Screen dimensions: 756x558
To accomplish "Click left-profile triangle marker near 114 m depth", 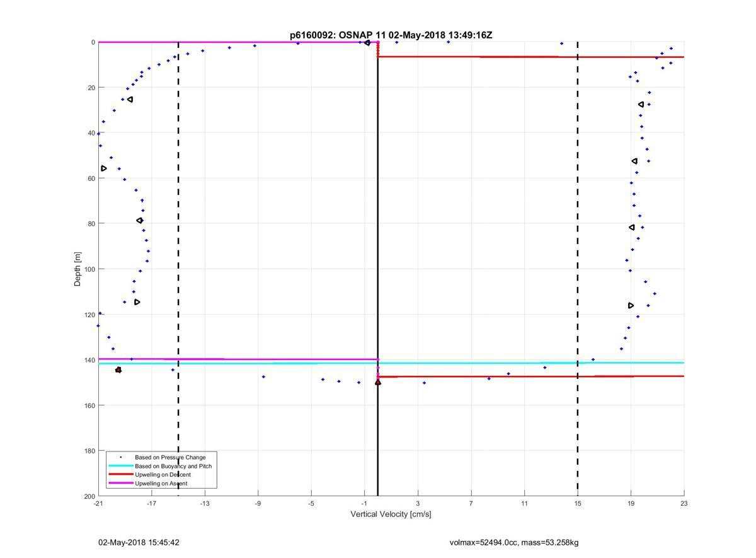I will pos(137,302).
